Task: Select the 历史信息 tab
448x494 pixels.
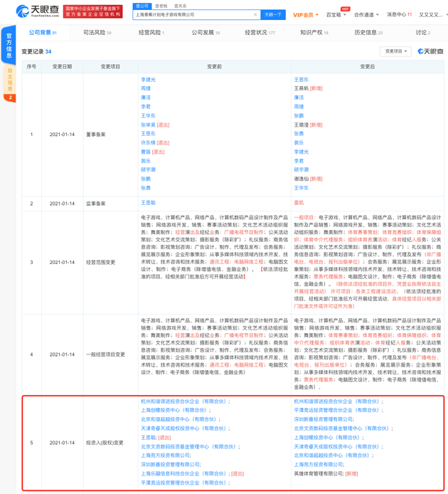Action: coord(368,32)
